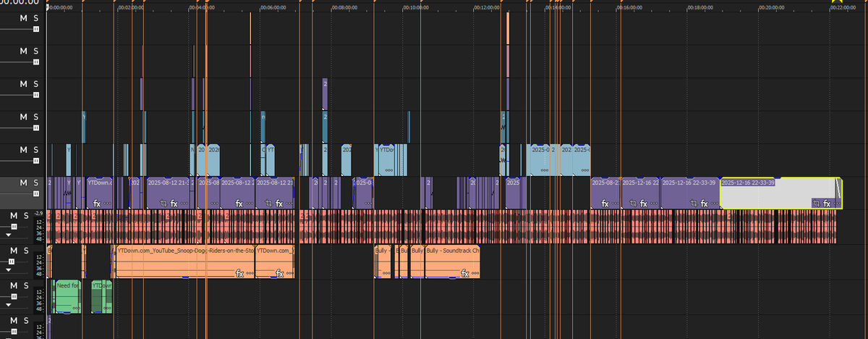Mute the Need for audio track
The height and width of the screenshot is (339, 868).
(14, 284)
